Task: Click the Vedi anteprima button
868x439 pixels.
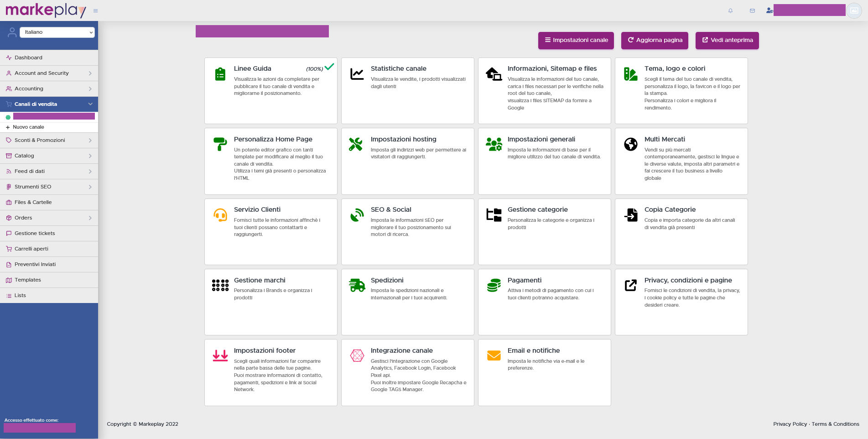Action: coord(727,40)
